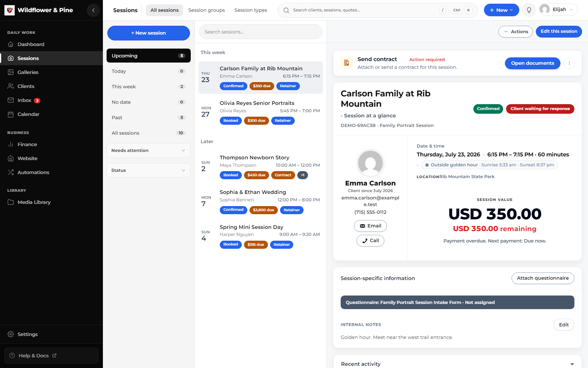Click the Questionnaire Family Portrait Intake Form banner

point(457,302)
